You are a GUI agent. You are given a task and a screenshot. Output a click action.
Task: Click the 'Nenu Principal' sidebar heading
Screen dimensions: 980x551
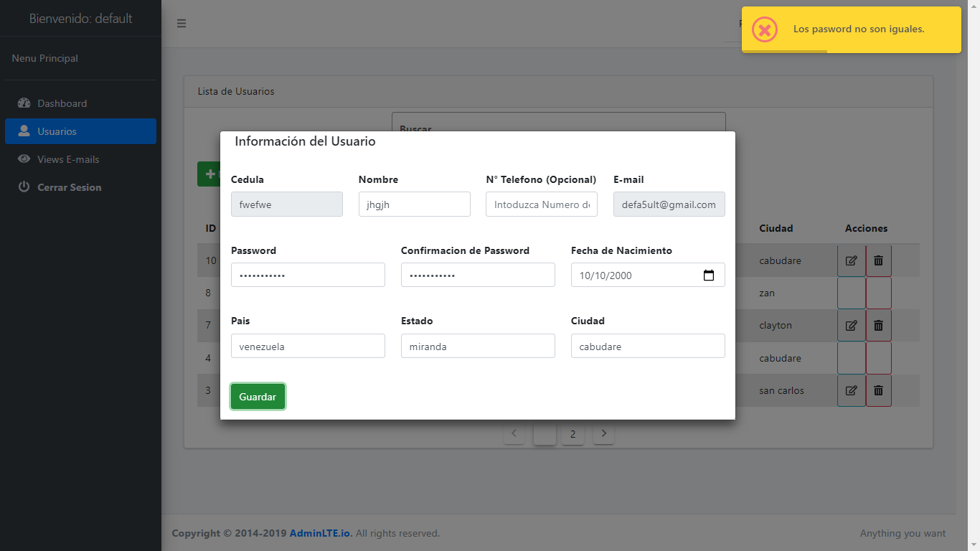pyautogui.click(x=45, y=58)
